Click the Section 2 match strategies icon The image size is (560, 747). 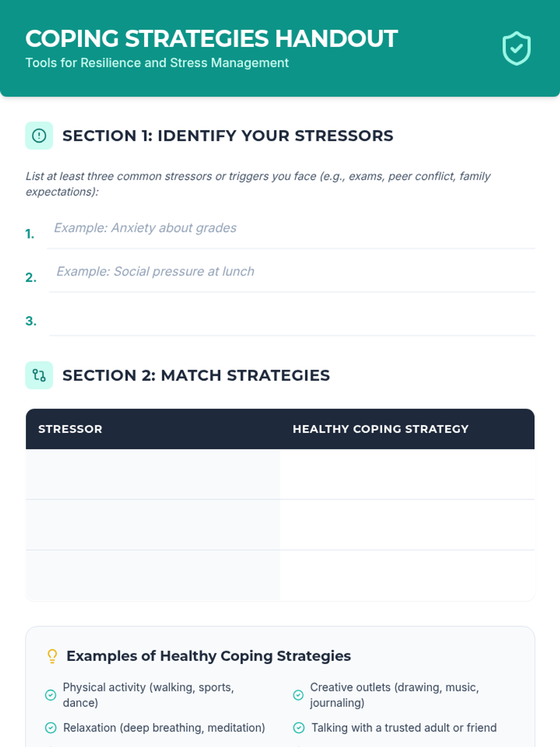coord(39,375)
